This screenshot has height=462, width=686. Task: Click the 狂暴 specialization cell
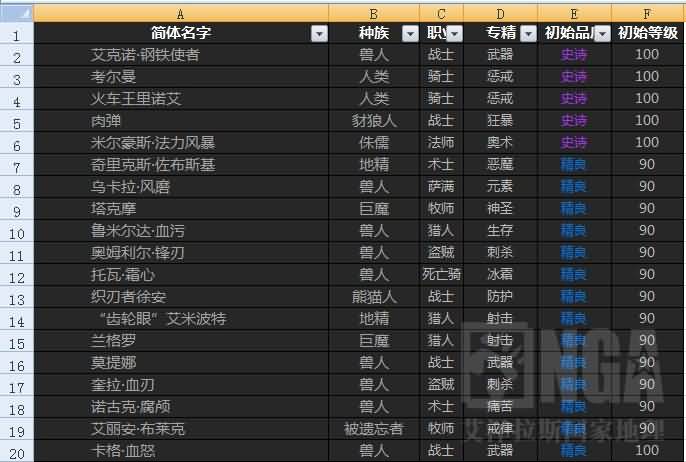pos(500,121)
